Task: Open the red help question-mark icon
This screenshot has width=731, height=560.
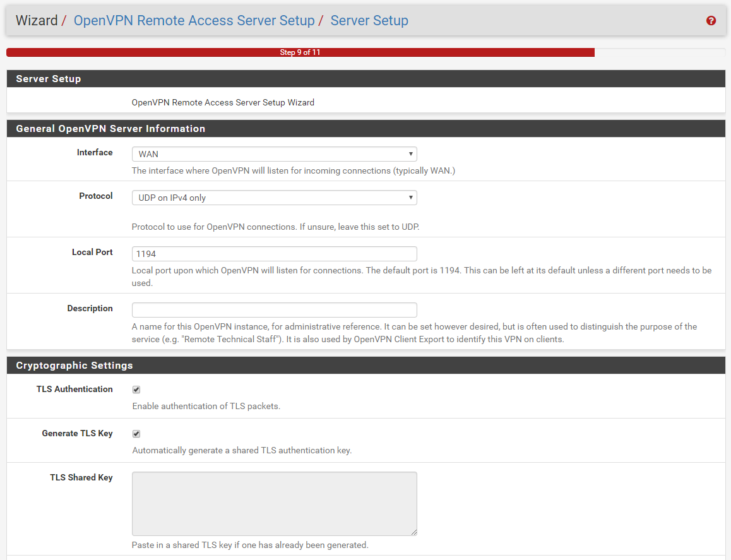Action: pos(711,20)
